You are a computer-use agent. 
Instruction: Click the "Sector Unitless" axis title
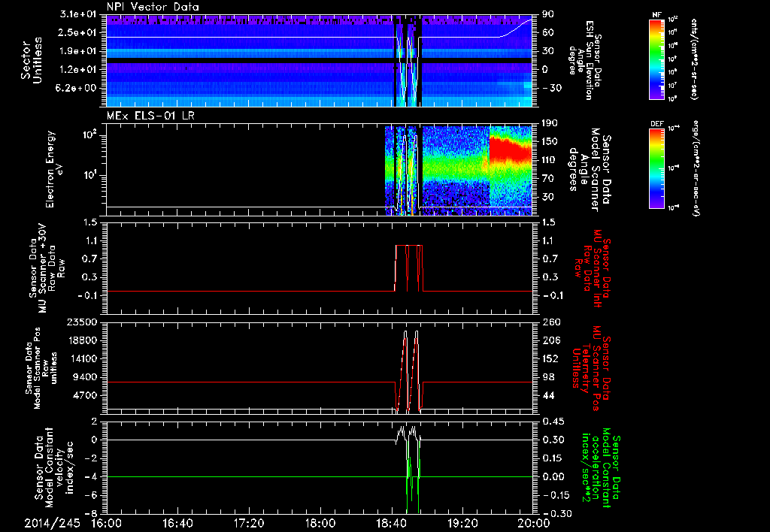[x=32, y=60]
